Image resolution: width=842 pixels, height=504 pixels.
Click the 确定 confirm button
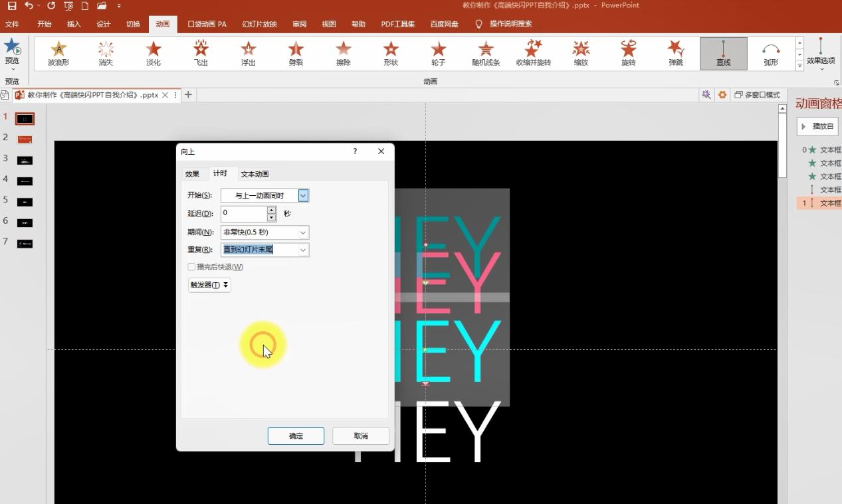(296, 436)
